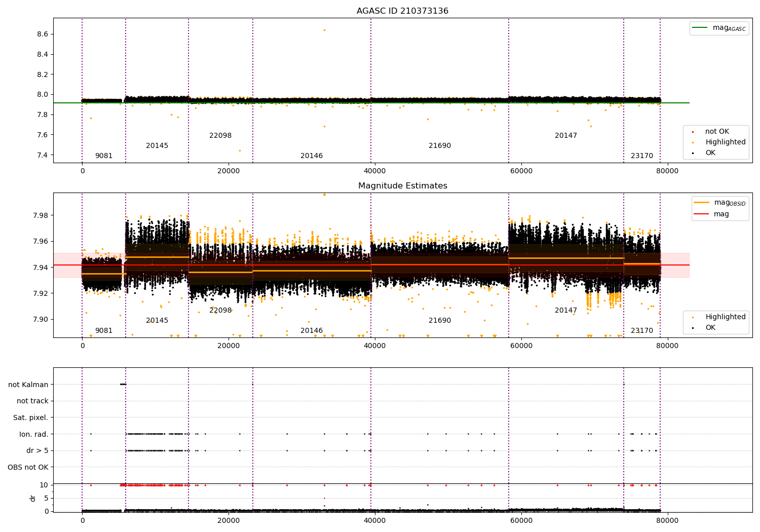Click the 'OBS not OK' row label

click(x=28, y=467)
